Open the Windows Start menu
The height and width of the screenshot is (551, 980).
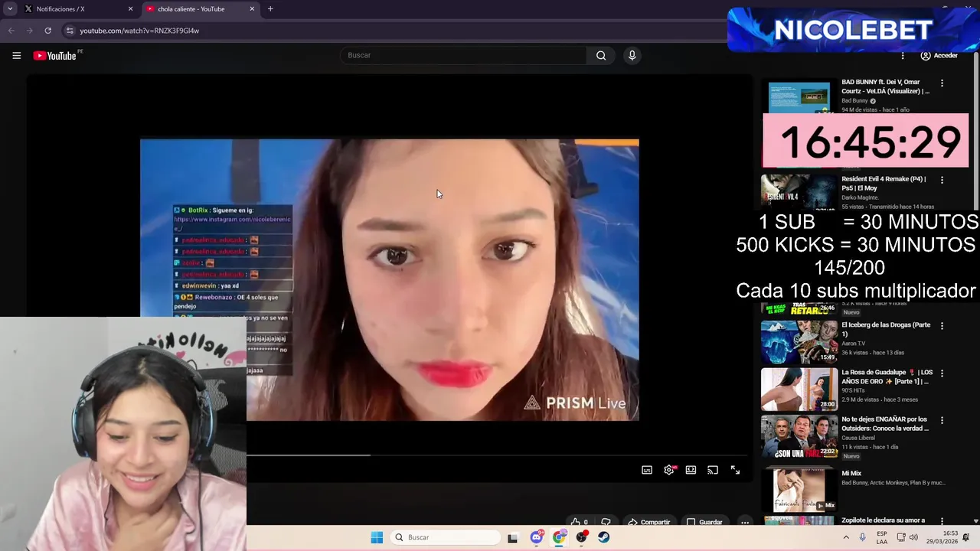[x=377, y=537]
